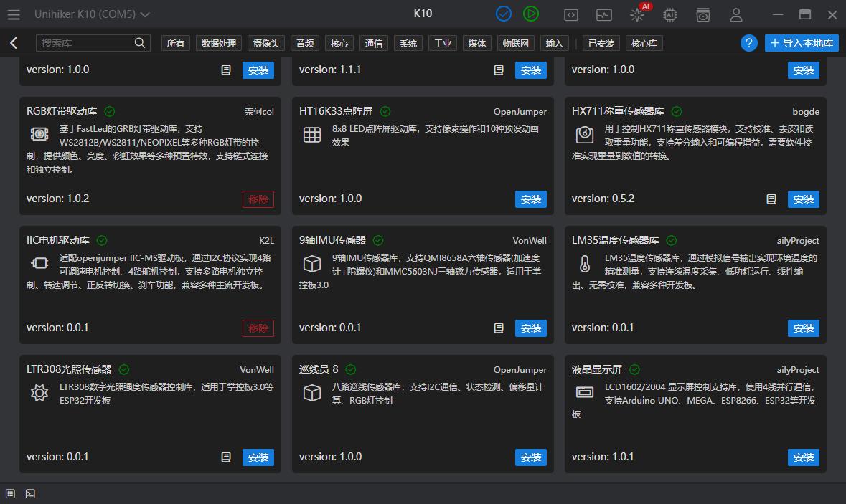Open the HX711称重传感器库 documentation icon

tap(771, 199)
